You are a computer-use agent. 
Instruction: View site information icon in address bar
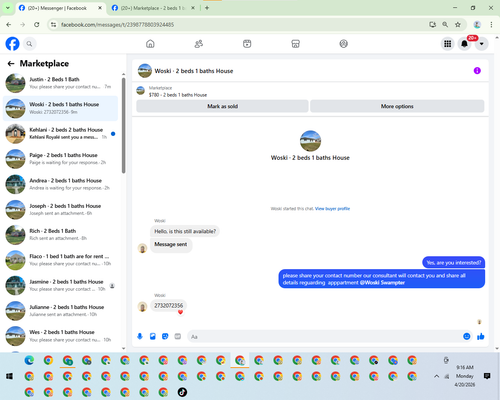pyautogui.click(x=53, y=25)
